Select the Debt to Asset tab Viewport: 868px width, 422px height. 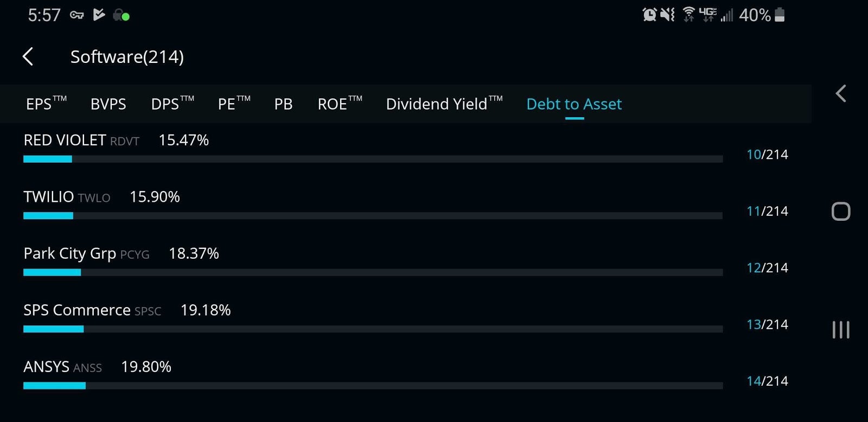click(x=574, y=104)
